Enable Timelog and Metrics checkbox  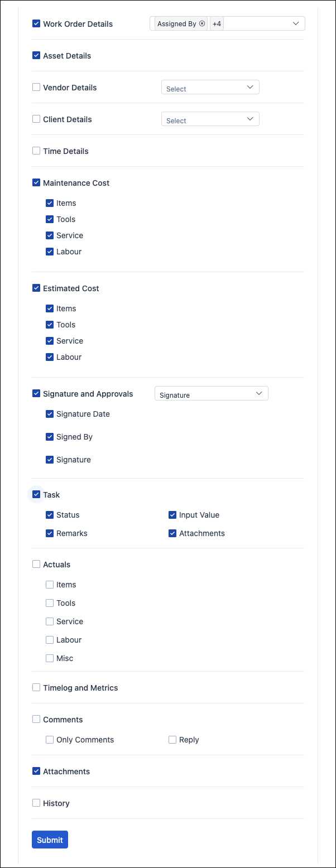click(x=36, y=688)
